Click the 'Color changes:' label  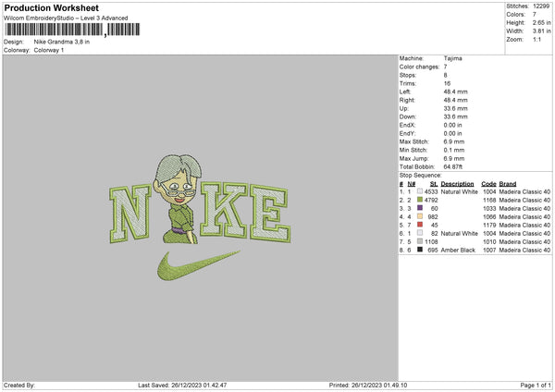pyautogui.click(x=419, y=67)
